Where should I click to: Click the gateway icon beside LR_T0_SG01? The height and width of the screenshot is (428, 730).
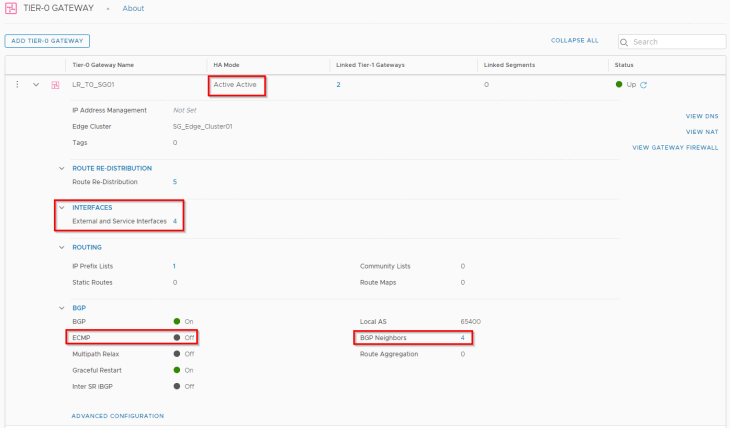[56, 85]
